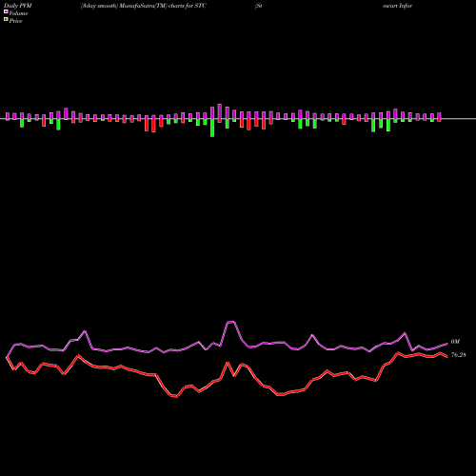Click the Price legend swatch
476x476 pixels.
[6, 20]
